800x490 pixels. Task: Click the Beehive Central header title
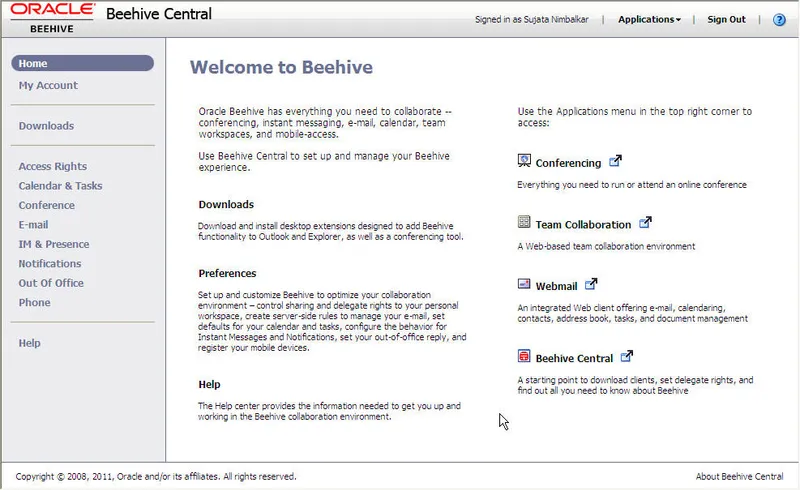click(159, 14)
